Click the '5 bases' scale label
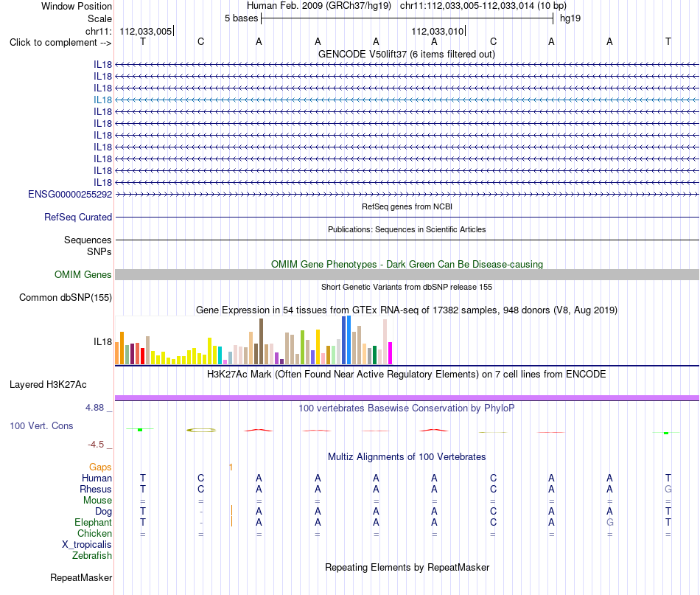 241,18
